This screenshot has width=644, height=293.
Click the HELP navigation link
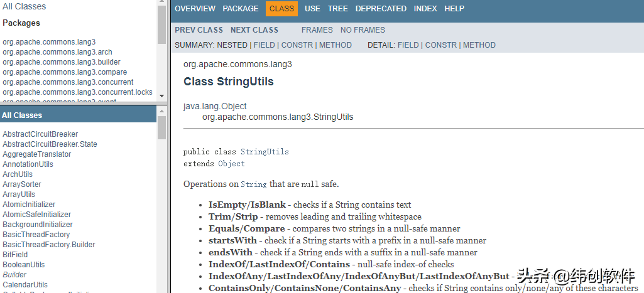click(454, 9)
